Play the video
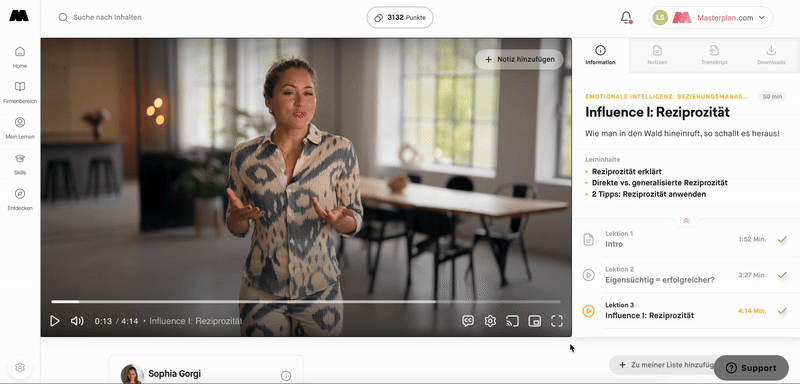 click(55, 321)
